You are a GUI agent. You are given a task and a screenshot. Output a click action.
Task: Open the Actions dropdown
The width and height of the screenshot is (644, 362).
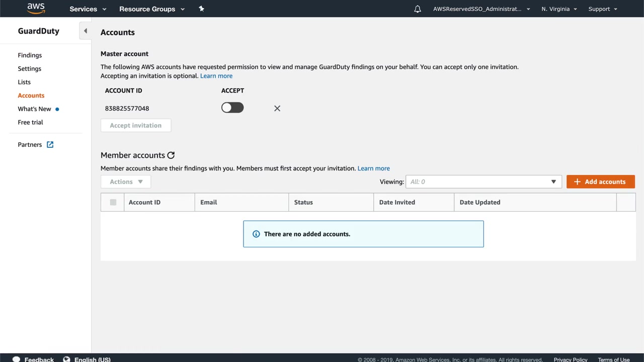tap(126, 182)
